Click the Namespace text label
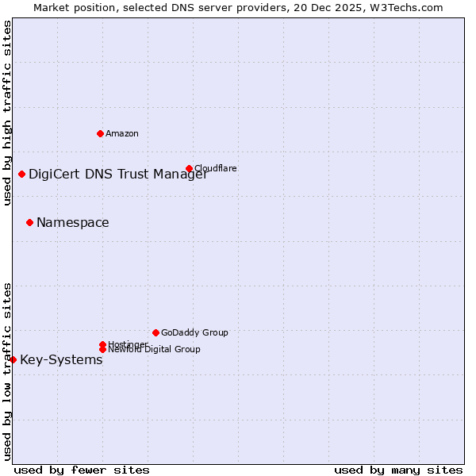The height and width of the screenshot is (476, 476). 72,223
